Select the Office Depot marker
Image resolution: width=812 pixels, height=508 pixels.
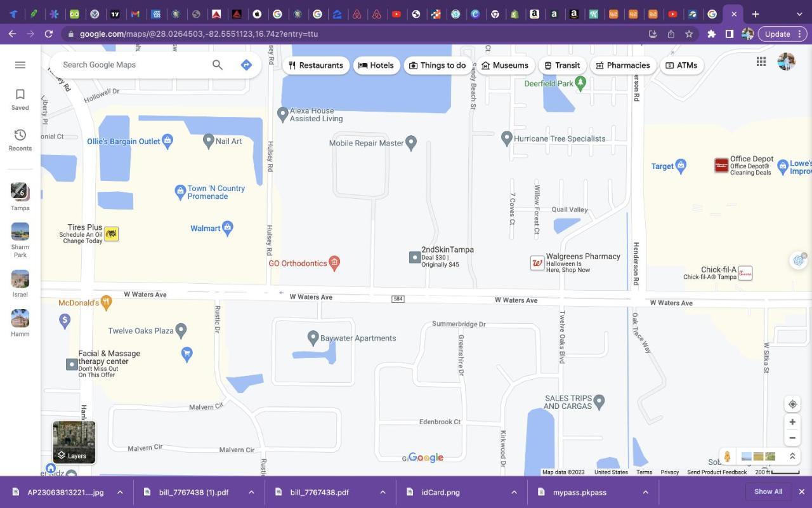coord(721,166)
